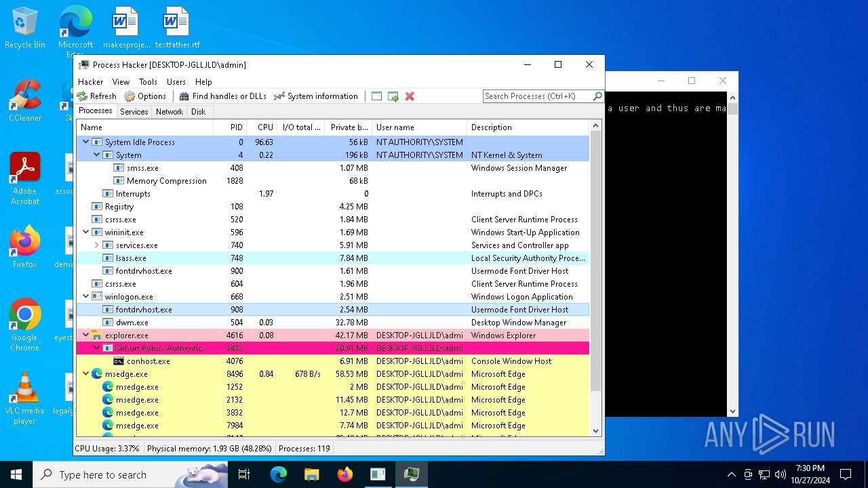Select the smss.exe process
The image size is (868, 488).
333,168
